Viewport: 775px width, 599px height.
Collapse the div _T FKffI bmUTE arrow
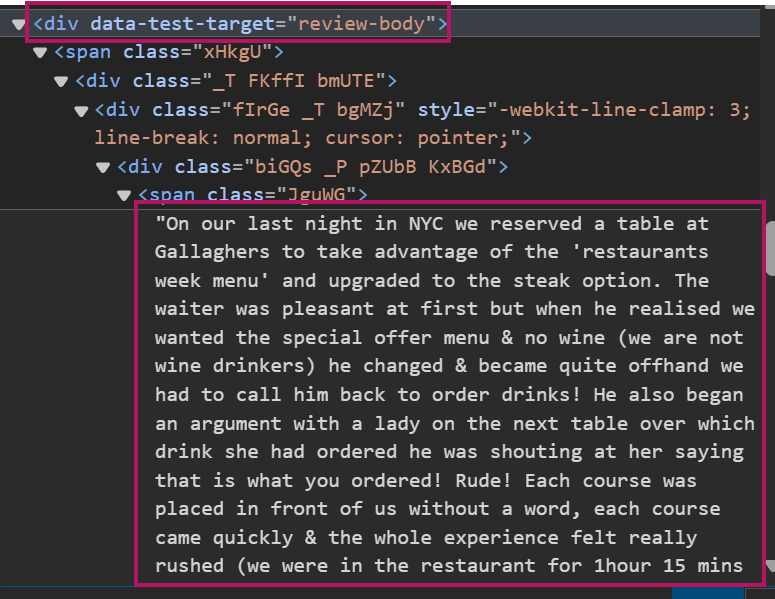61,81
